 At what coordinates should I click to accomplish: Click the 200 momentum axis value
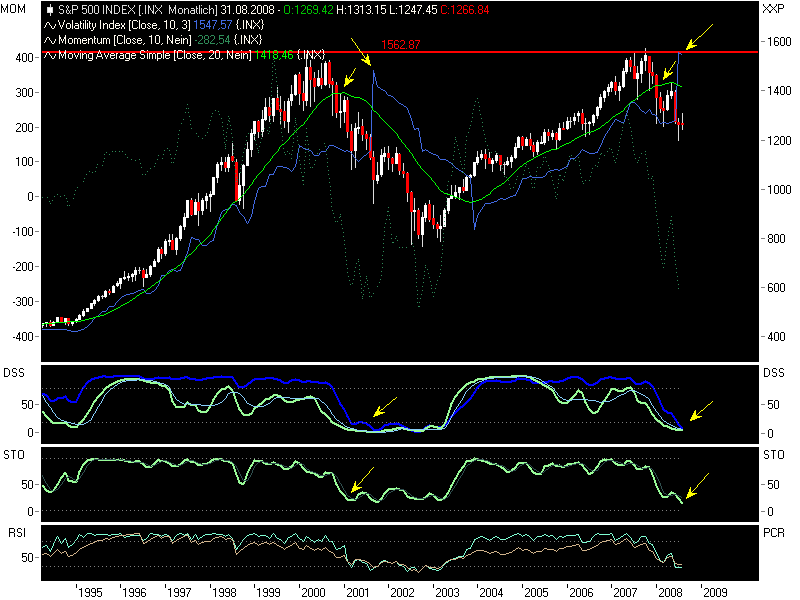[x=24, y=127]
